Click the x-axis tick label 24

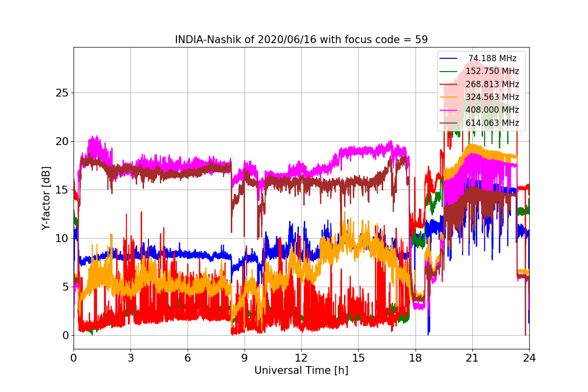[529, 358]
